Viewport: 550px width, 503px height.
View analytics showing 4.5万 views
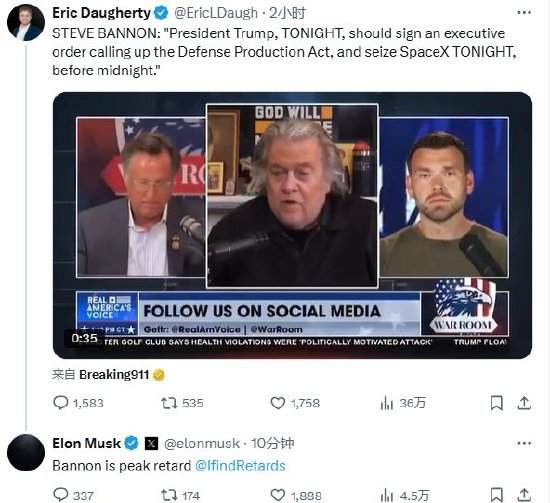[x=404, y=495]
